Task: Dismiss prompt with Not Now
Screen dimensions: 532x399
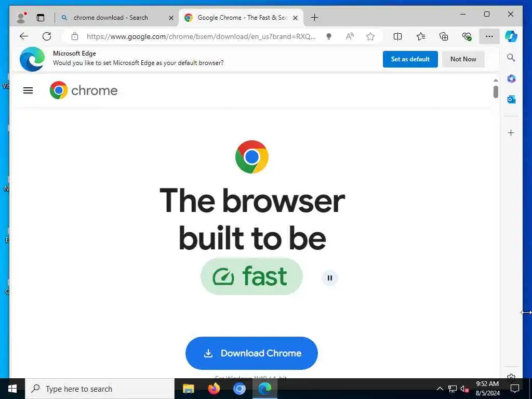Action: [x=463, y=59]
